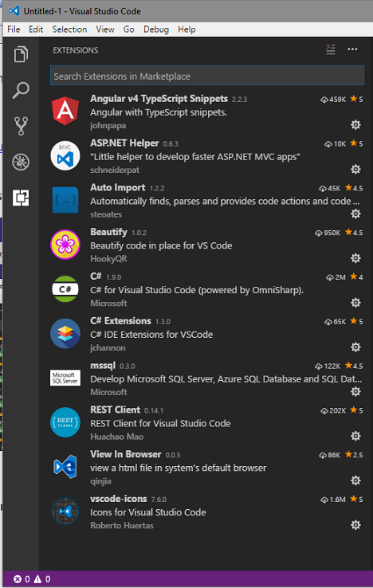The height and width of the screenshot is (588, 373).
Task: Click the Huachao Mao publisher name
Action: click(116, 437)
